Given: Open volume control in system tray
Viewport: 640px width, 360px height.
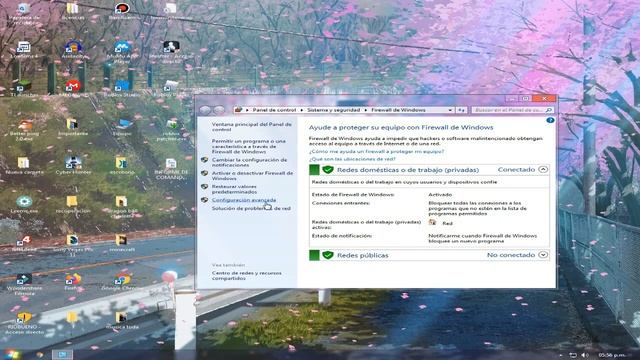Looking at the screenshot, I should pyautogui.click(x=585, y=355).
